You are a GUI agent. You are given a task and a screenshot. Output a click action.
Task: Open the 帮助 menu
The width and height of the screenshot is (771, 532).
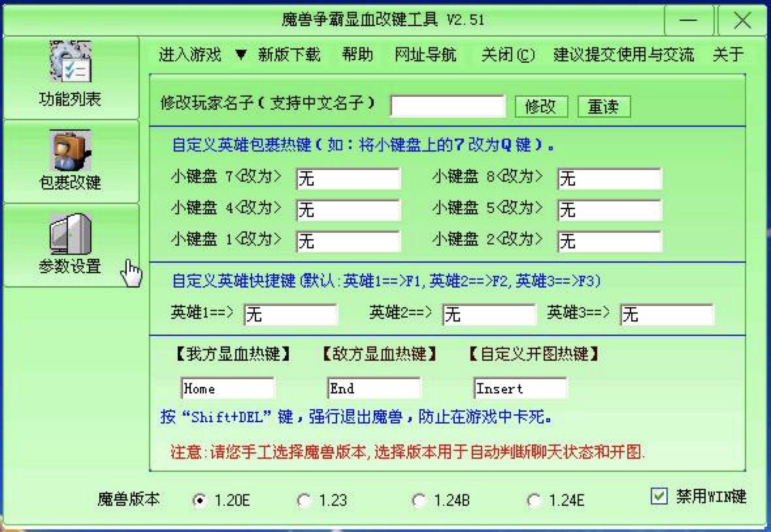tap(357, 55)
